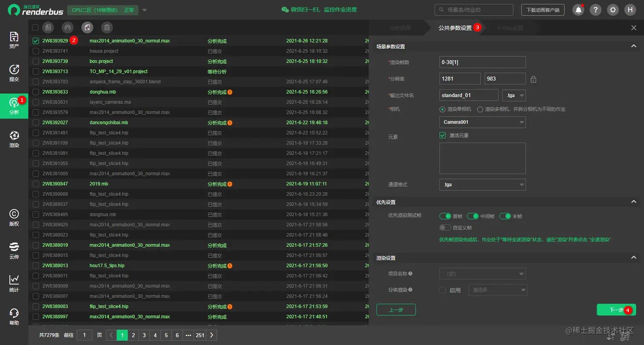Viewport: 644px width, 345px height.
Task: Click the 渲染帧数 input field
Action: click(x=483, y=62)
